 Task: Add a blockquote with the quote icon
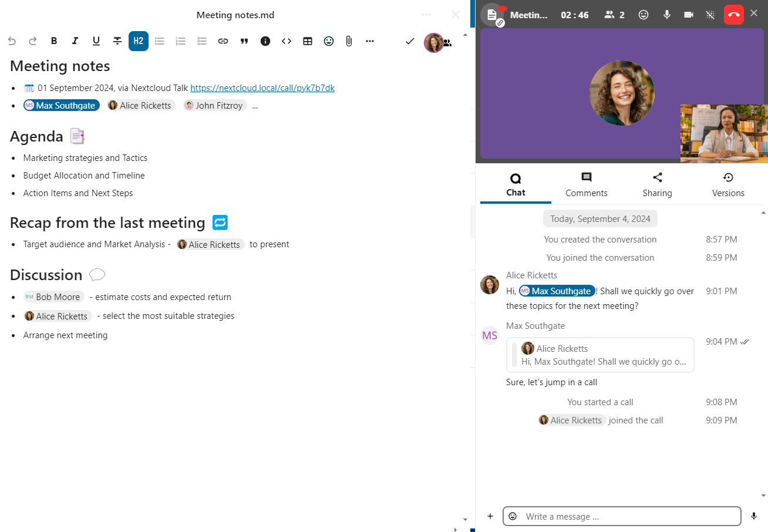pos(244,41)
